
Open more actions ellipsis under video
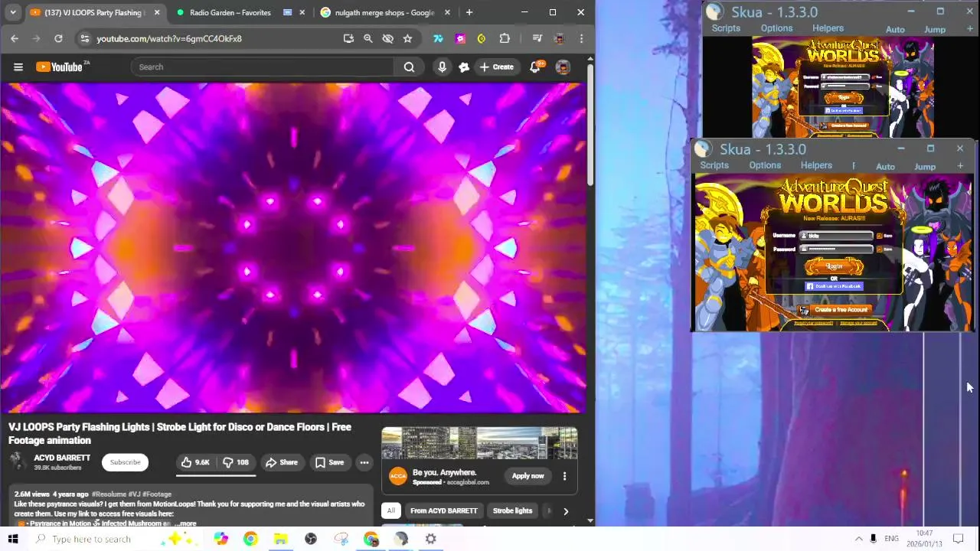pos(364,462)
